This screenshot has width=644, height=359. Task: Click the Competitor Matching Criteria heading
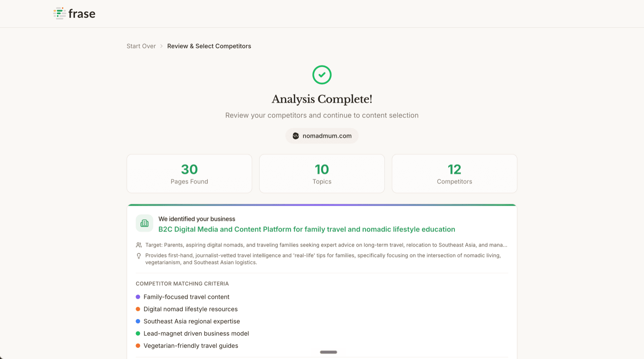(x=182, y=284)
